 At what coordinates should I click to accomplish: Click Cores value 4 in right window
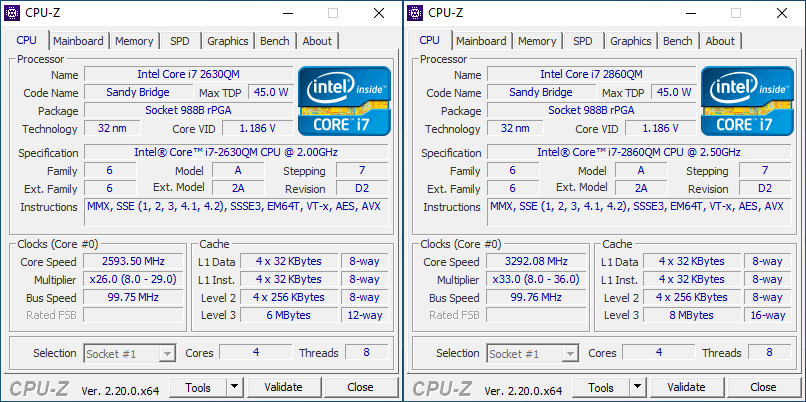coord(659,352)
